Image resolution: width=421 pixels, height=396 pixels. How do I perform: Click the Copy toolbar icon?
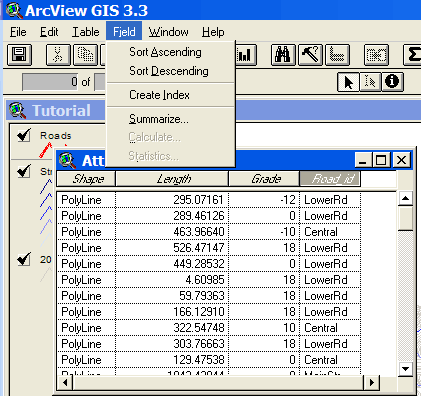(85, 55)
